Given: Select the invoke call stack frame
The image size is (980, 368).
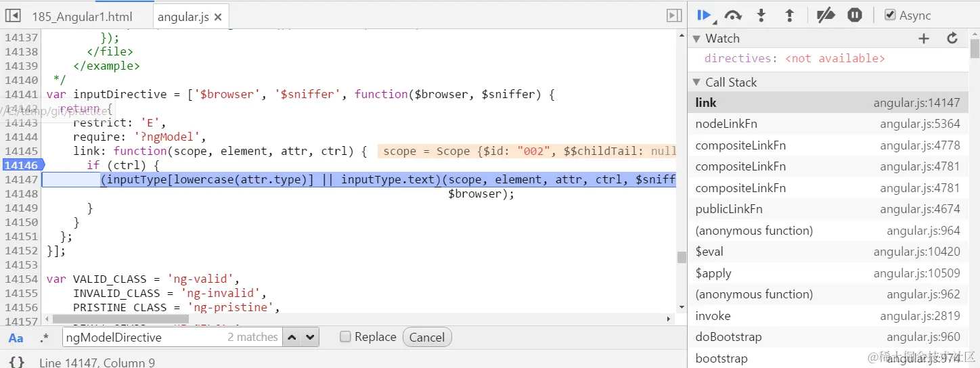Looking at the screenshot, I should click(x=828, y=316).
